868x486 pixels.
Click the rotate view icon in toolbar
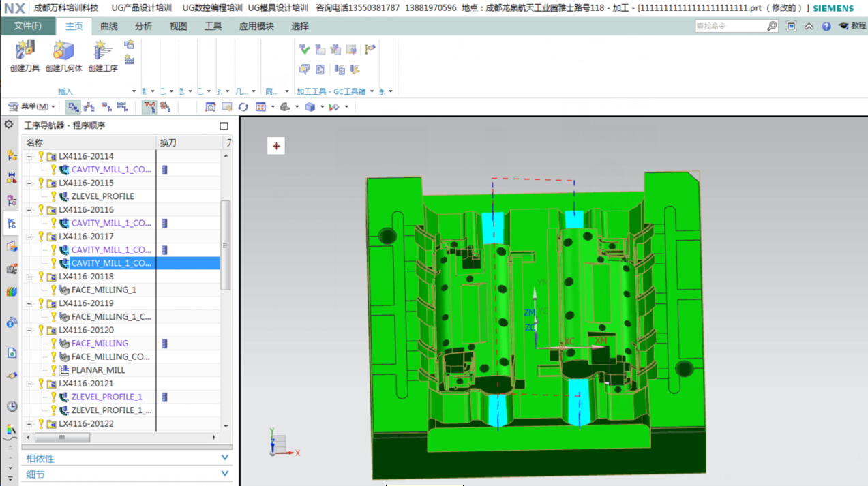[x=243, y=107]
